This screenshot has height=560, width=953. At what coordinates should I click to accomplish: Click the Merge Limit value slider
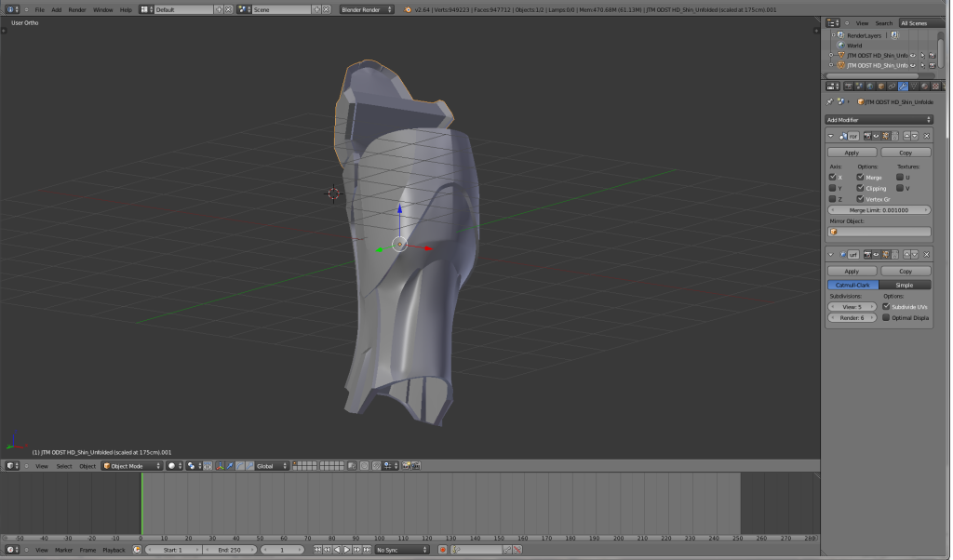[x=879, y=210]
